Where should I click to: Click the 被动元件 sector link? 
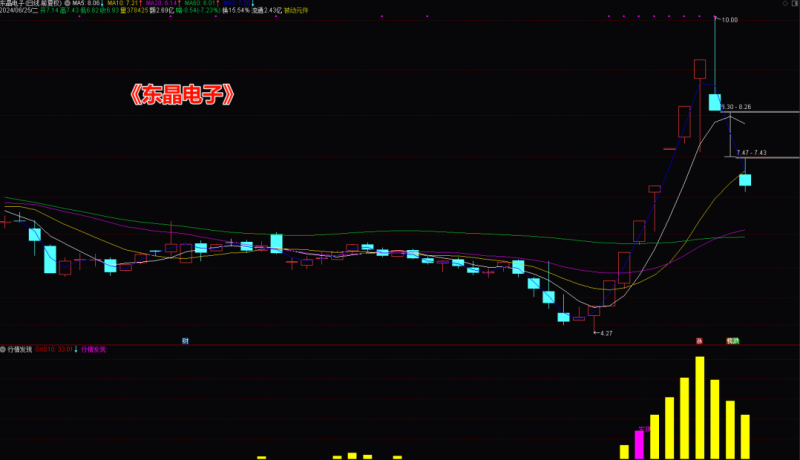pyautogui.click(x=297, y=12)
